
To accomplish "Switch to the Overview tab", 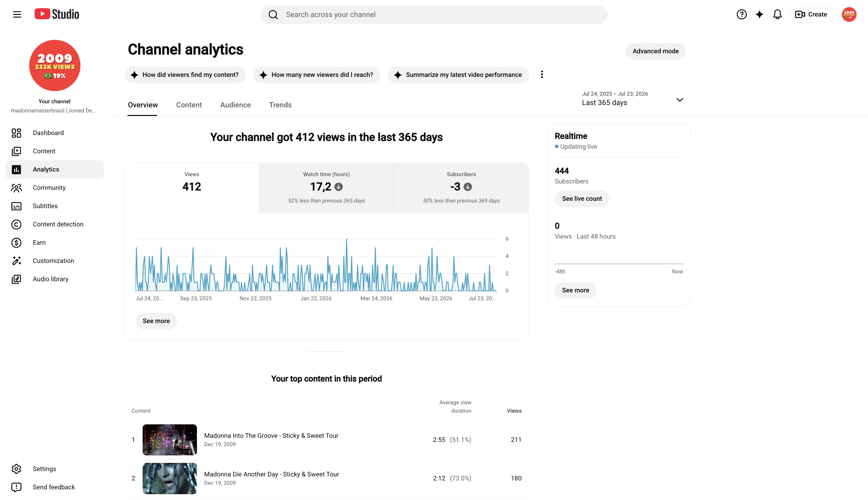I will click(x=142, y=105).
